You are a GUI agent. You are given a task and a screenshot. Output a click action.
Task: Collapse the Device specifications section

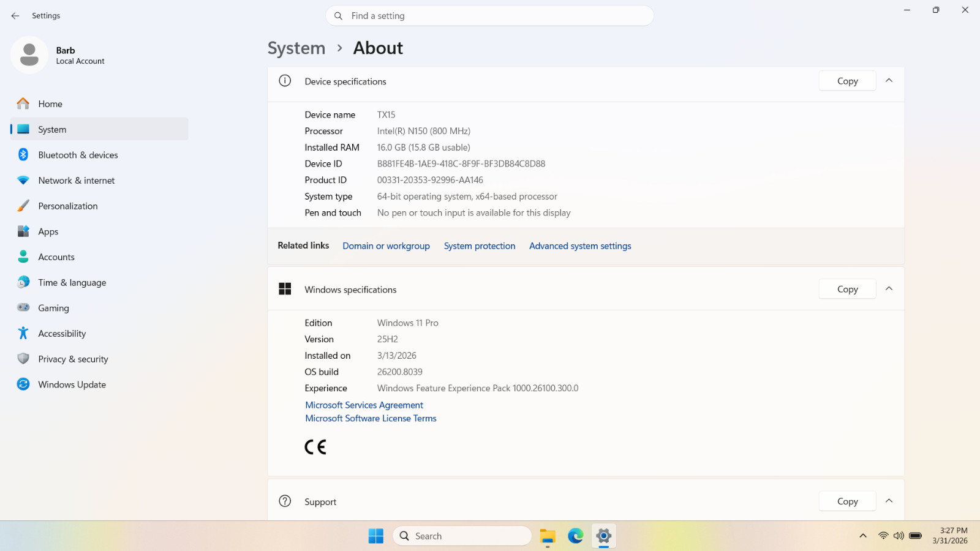[x=889, y=81]
